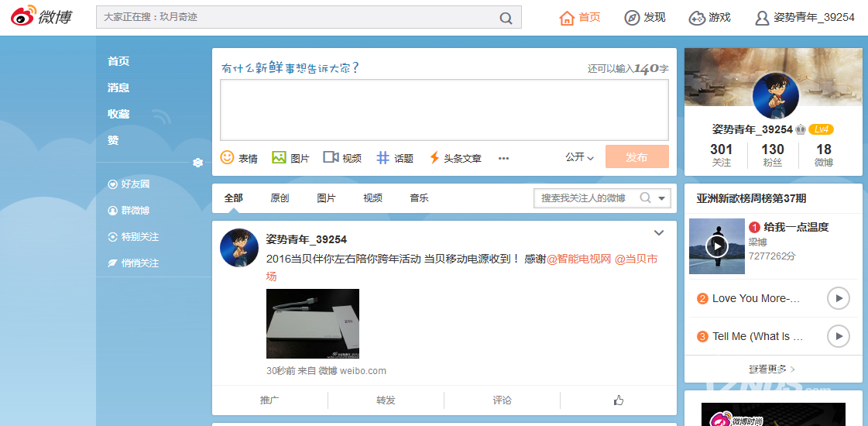Open 群微博 group
The height and width of the screenshot is (426, 868).
point(129,211)
